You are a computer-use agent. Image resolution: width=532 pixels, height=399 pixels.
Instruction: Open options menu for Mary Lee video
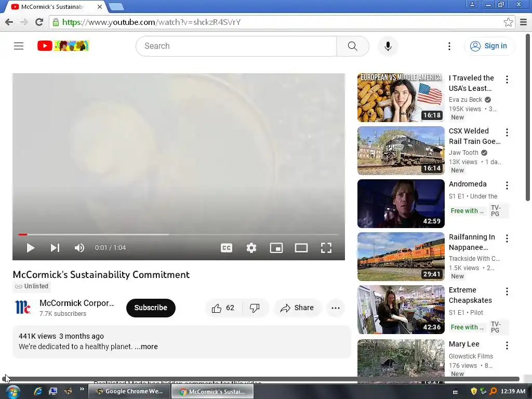pos(507,345)
